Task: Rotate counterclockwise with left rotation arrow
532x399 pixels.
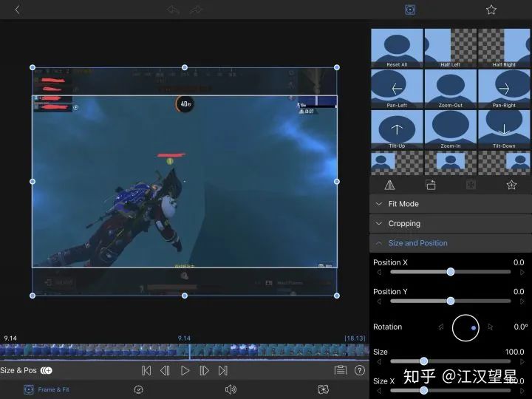Action: (440, 327)
